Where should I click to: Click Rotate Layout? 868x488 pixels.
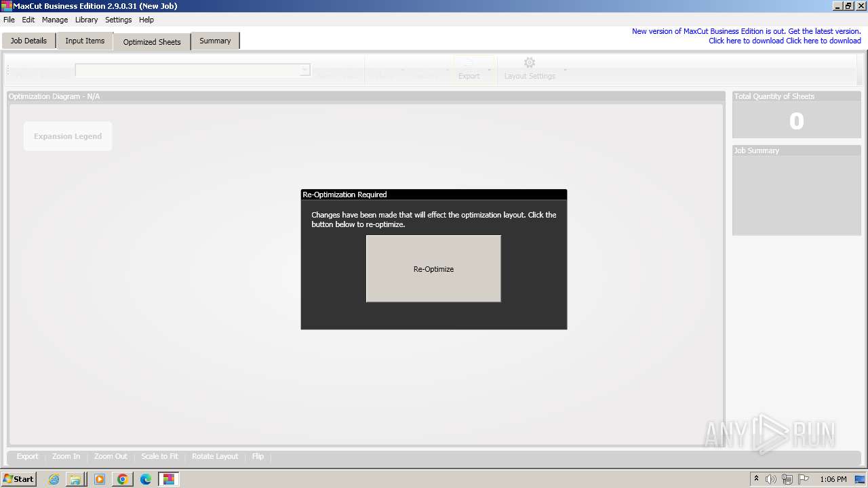tap(215, 456)
